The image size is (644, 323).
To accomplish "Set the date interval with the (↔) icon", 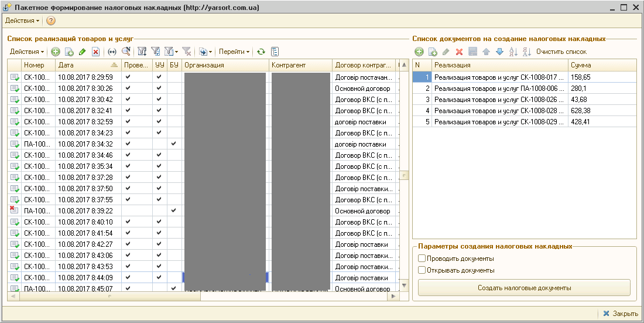I will [x=112, y=52].
